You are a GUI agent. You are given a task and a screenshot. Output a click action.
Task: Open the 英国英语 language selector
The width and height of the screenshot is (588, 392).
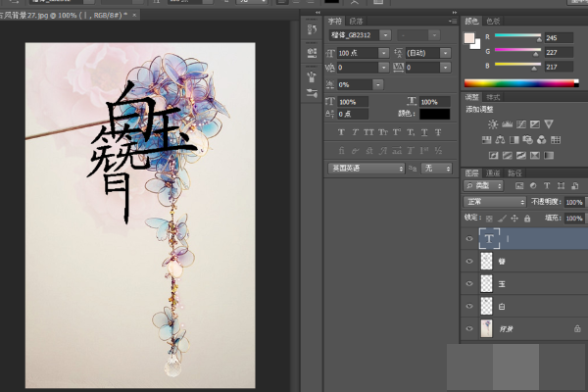click(366, 169)
